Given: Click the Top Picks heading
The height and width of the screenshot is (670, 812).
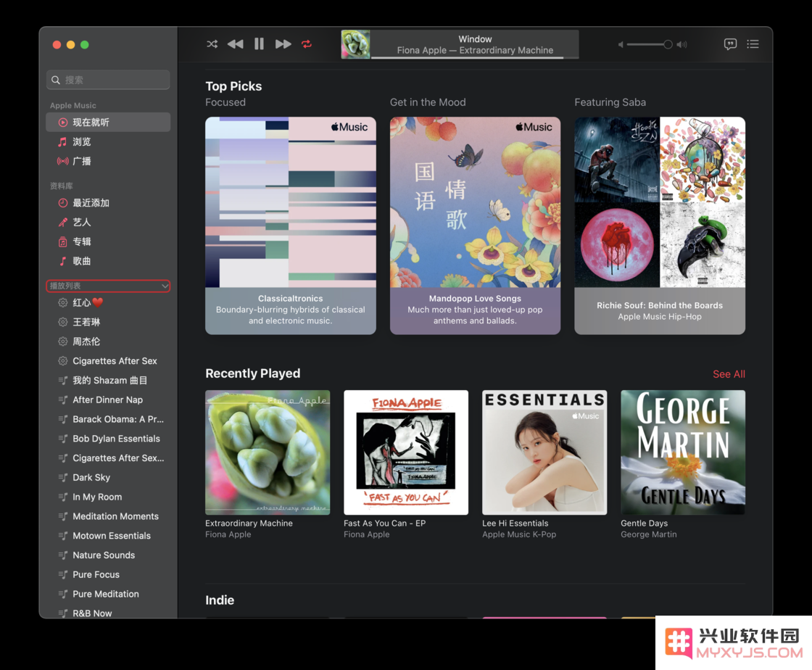Looking at the screenshot, I should coord(233,86).
